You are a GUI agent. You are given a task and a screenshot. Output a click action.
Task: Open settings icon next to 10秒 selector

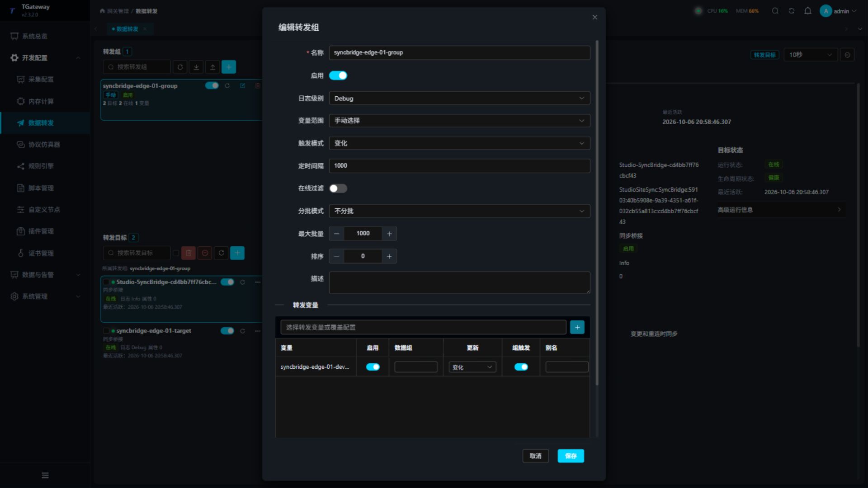[x=847, y=55]
